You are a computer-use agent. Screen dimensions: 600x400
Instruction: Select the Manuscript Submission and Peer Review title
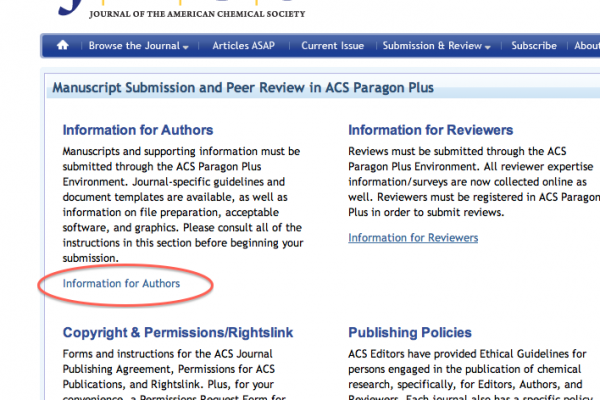[x=243, y=88]
